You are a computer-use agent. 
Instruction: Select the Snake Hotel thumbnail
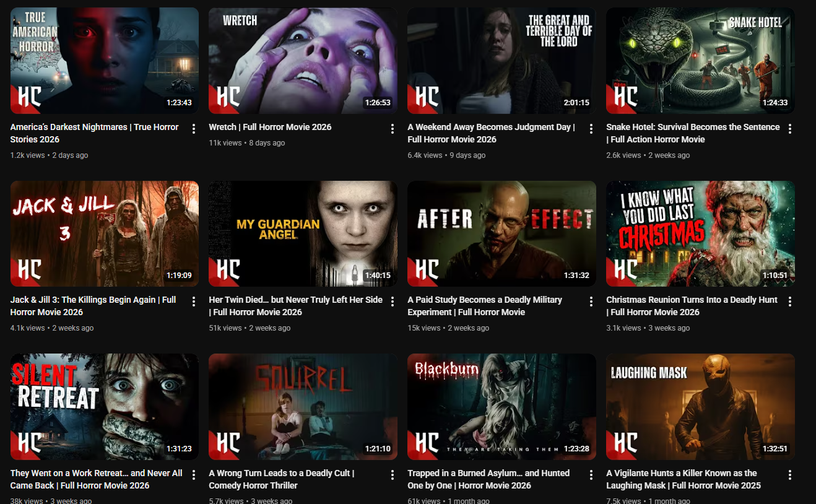point(700,61)
